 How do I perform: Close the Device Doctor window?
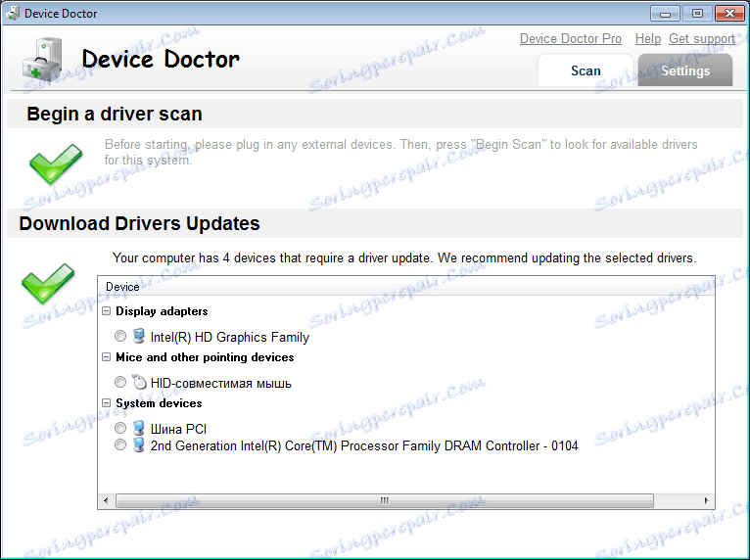pos(729,14)
